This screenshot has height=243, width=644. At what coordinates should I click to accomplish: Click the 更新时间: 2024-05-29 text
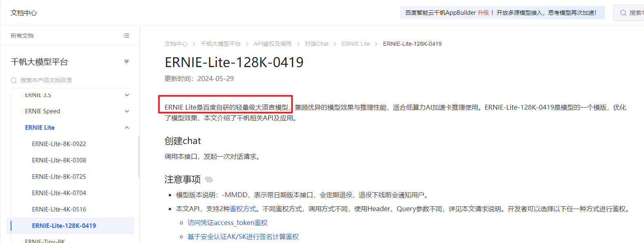[x=199, y=79]
